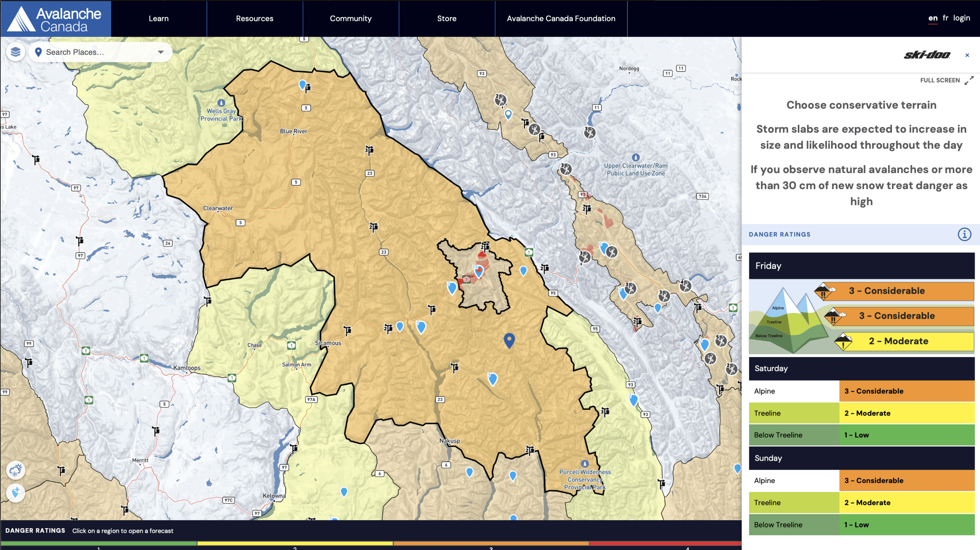980x550 pixels.
Task: Click the add observation pin icon
Action: (x=16, y=493)
